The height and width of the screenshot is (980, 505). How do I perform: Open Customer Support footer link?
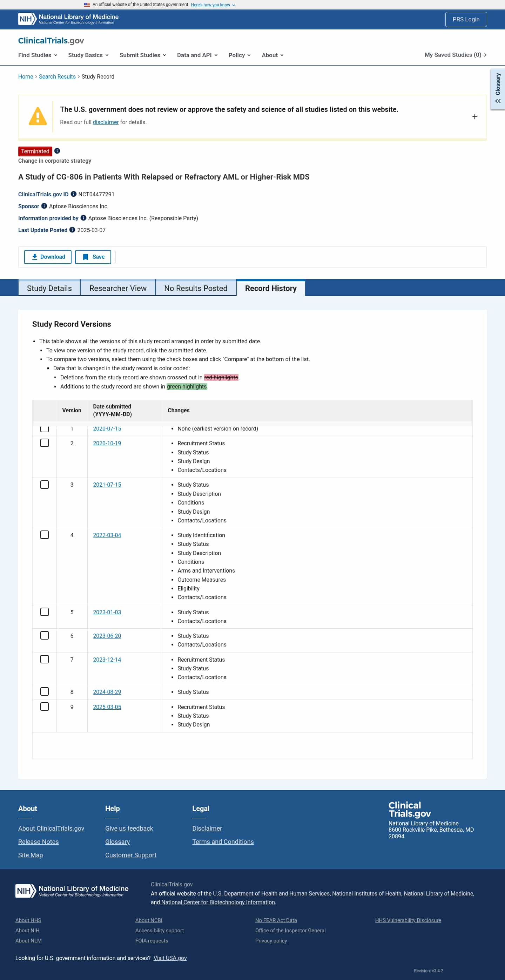point(131,855)
